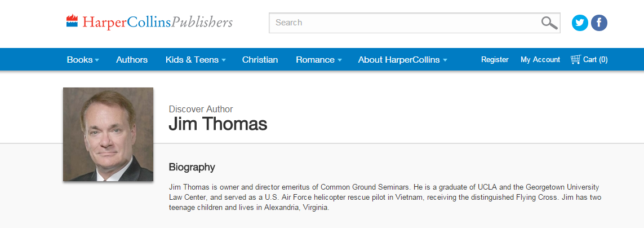Click the shopping cart icon
Screen dimensions: 644x228
pos(575,59)
